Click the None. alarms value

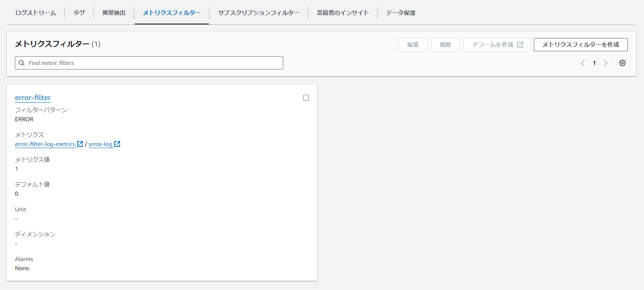(x=23, y=268)
